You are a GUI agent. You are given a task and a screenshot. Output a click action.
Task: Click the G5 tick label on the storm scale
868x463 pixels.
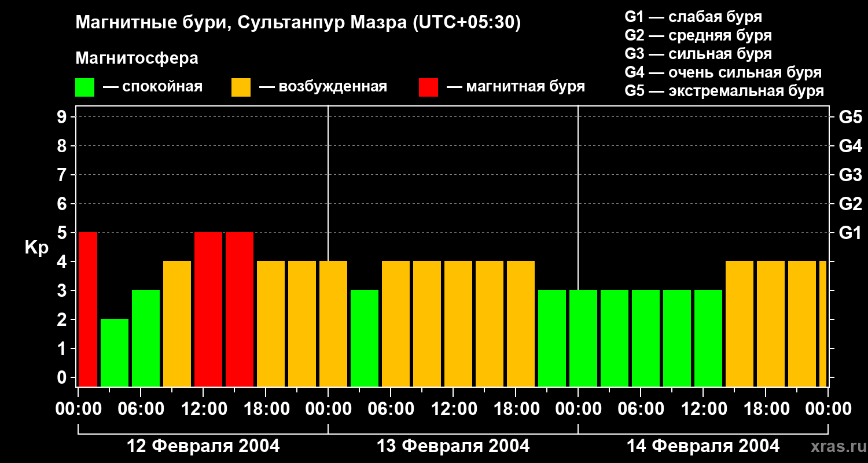pyautogui.click(x=850, y=117)
